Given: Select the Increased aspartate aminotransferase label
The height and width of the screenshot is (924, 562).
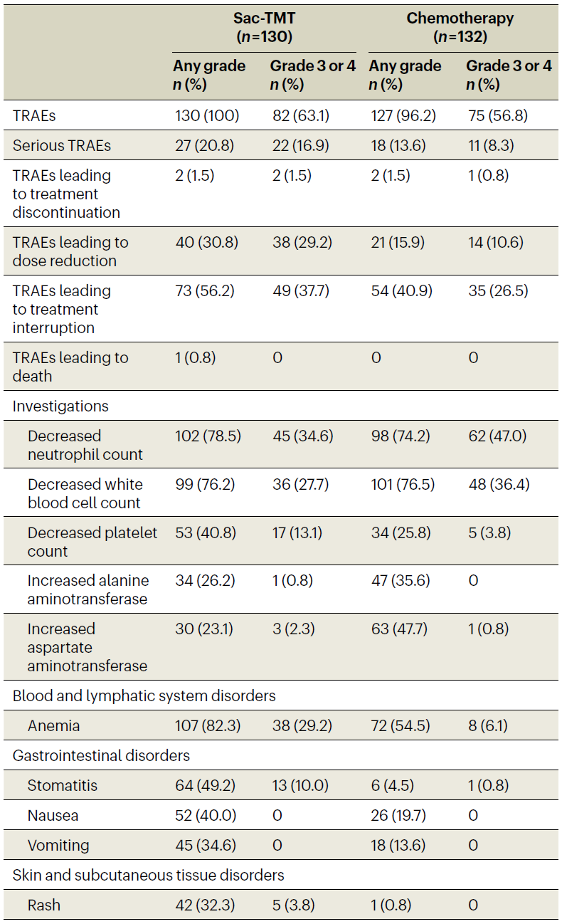Looking at the screenshot, I should 88,647.
